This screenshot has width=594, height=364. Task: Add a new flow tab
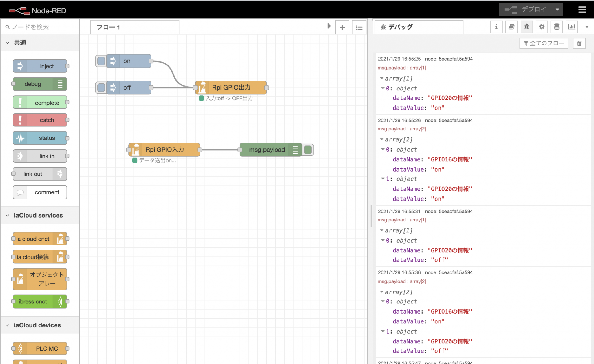click(x=342, y=28)
